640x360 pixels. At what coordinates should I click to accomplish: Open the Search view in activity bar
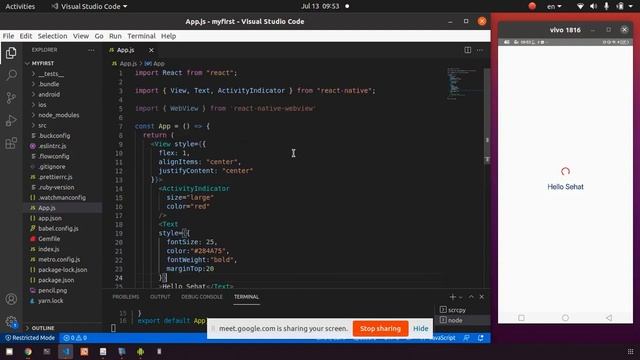11,75
